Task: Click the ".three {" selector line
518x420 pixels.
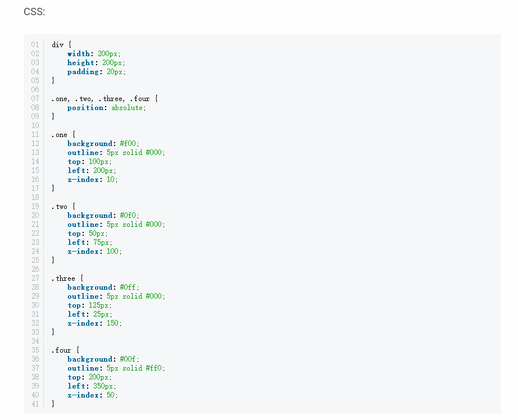Action: pos(67,279)
